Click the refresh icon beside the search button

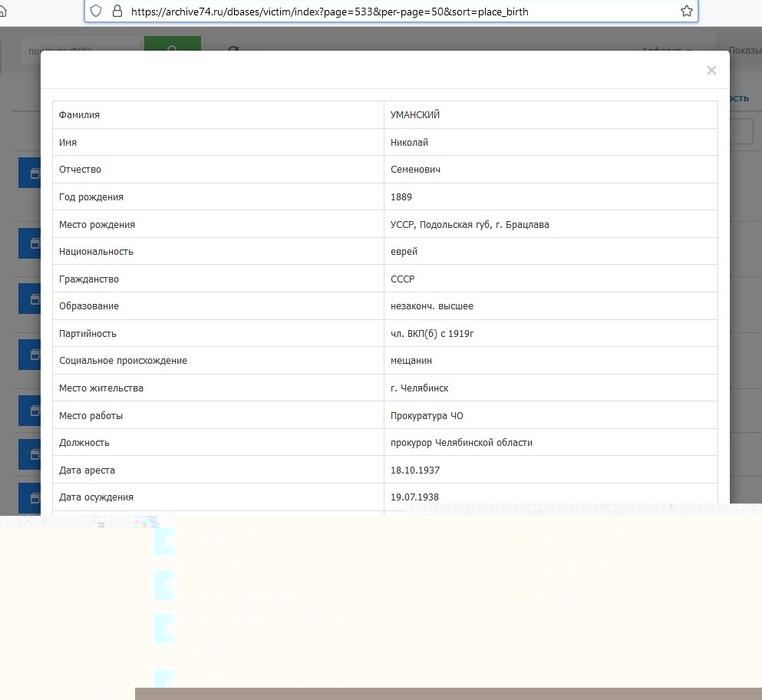point(233,46)
